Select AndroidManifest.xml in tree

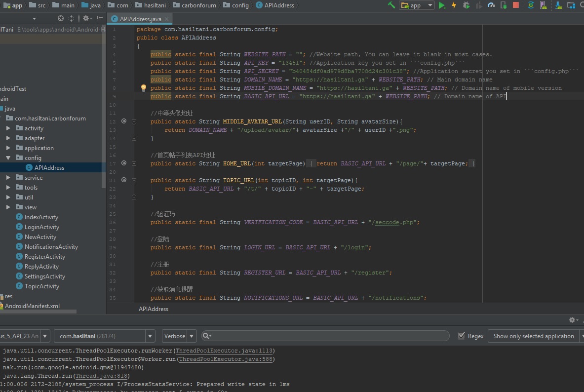click(32, 306)
